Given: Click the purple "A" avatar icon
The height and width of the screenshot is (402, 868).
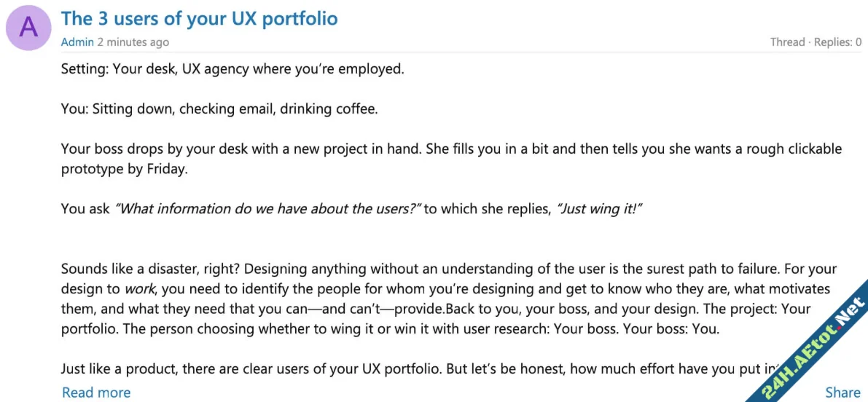Looking at the screenshot, I should coord(28,28).
